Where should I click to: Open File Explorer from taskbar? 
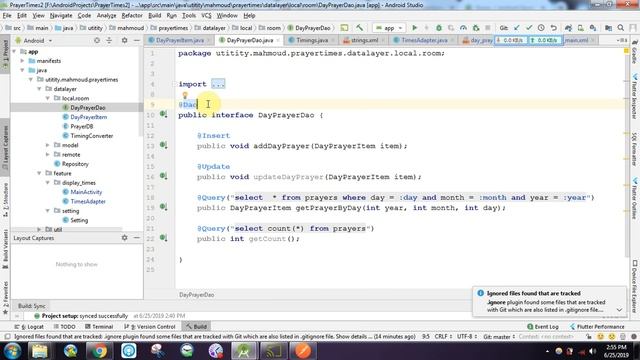(x=40, y=351)
